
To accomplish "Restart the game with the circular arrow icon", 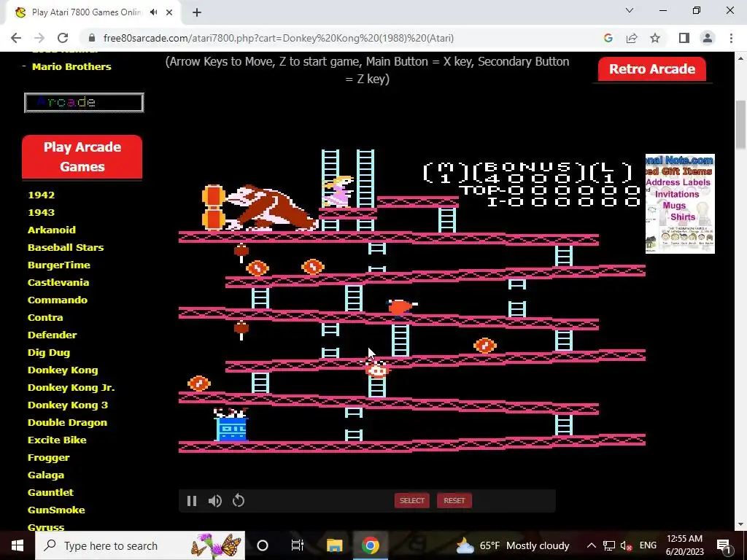I will (239, 501).
